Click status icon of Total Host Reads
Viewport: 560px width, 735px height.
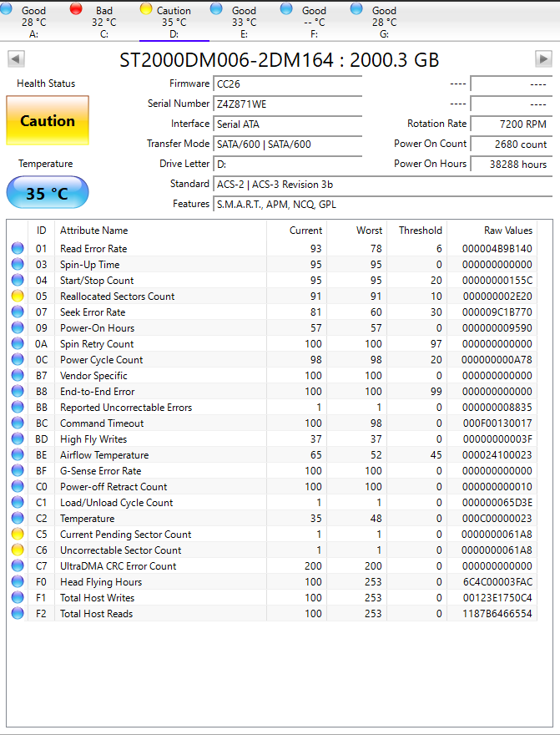[18, 614]
